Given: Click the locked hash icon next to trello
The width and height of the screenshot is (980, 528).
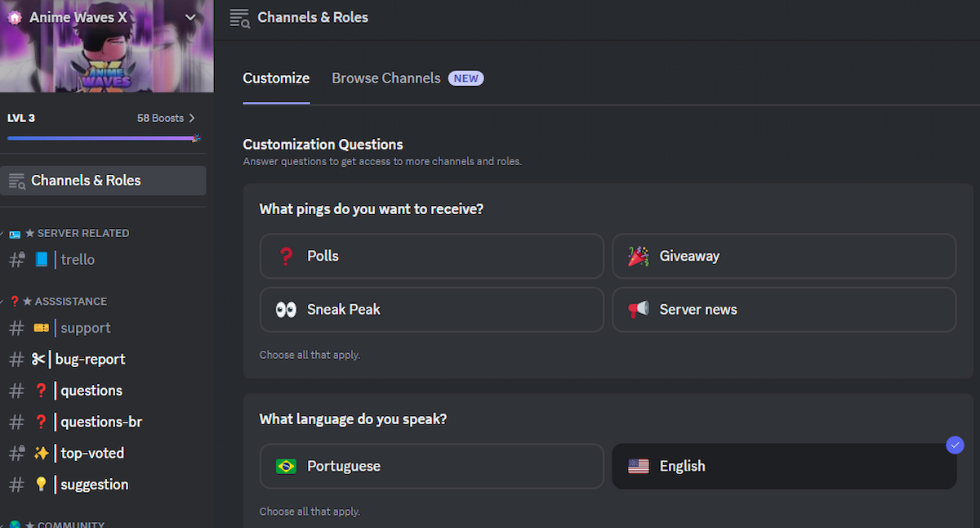Looking at the screenshot, I should (x=16, y=260).
